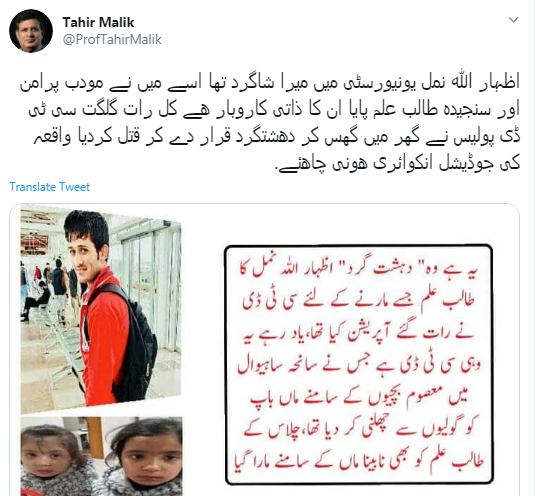Image resolution: width=535 pixels, height=496 pixels.
Task: Click the last line of the tweet text
Action: 397,164
